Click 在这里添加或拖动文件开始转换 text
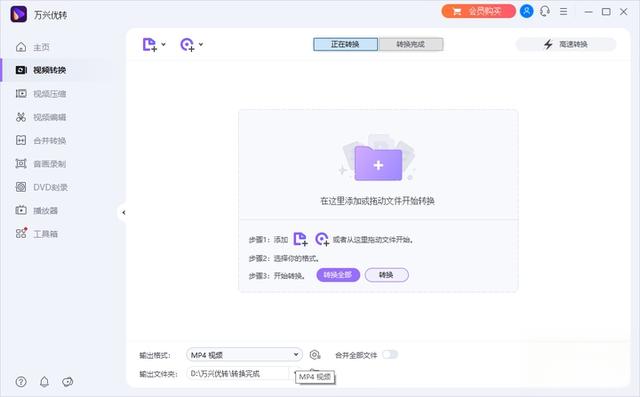 pos(378,201)
